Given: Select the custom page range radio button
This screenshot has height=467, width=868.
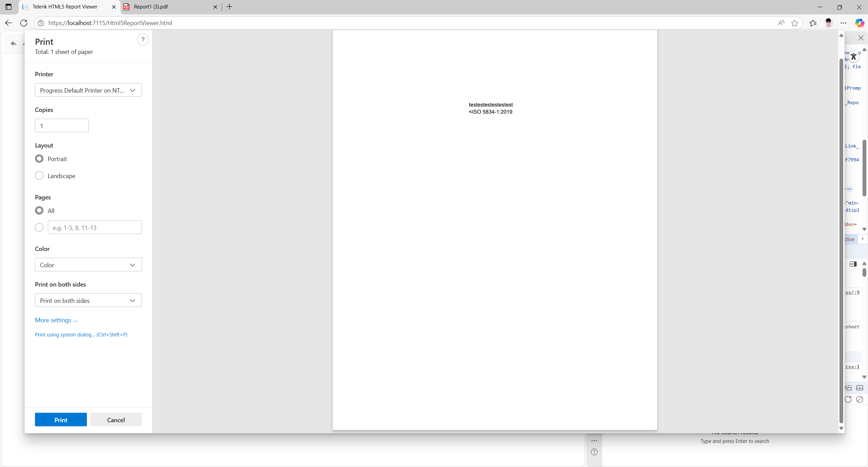Looking at the screenshot, I should [39, 228].
